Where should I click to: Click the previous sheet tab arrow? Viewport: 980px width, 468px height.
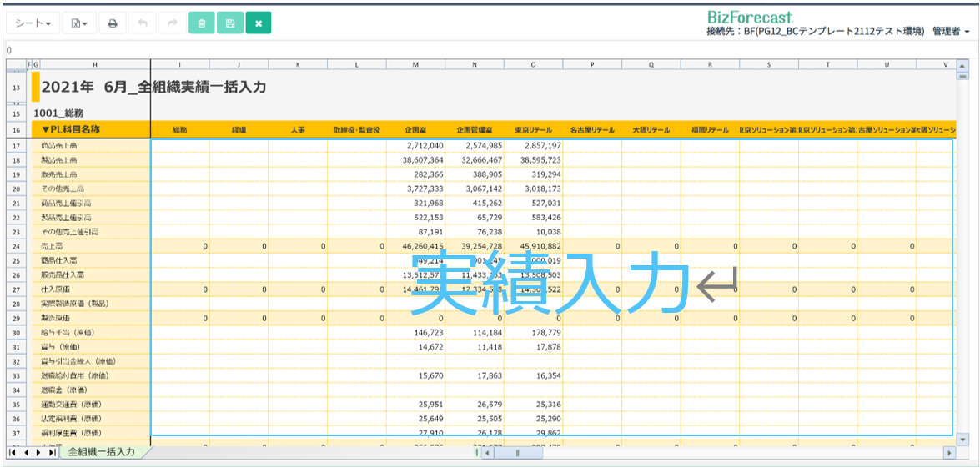tap(26, 452)
